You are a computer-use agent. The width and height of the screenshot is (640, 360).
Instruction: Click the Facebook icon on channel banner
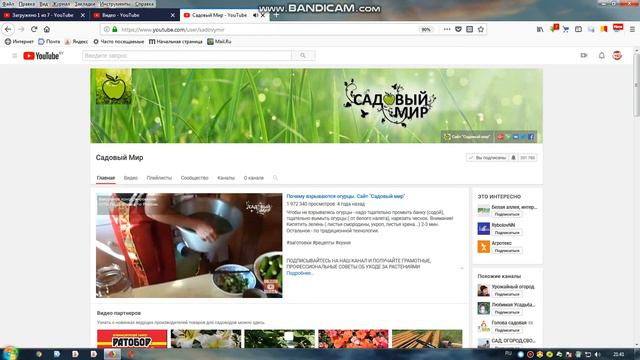click(x=531, y=137)
